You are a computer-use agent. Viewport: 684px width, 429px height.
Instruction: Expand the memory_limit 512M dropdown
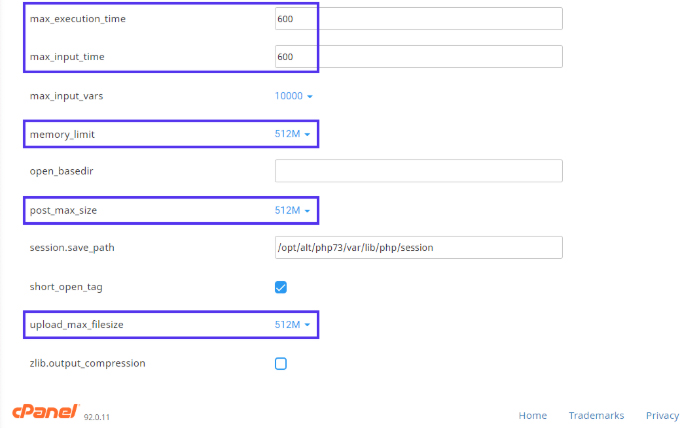(x=294, y=134)
